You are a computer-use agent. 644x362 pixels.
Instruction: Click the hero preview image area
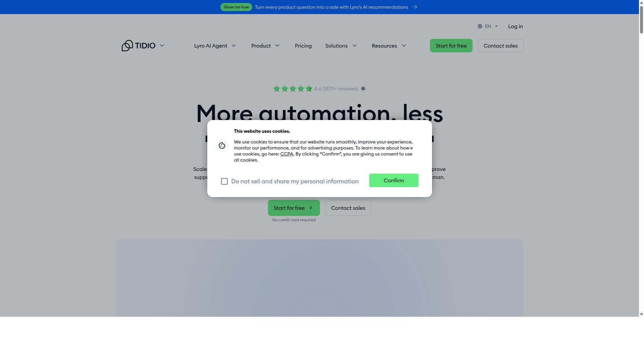pyautogui.click(x=320, y=278)
